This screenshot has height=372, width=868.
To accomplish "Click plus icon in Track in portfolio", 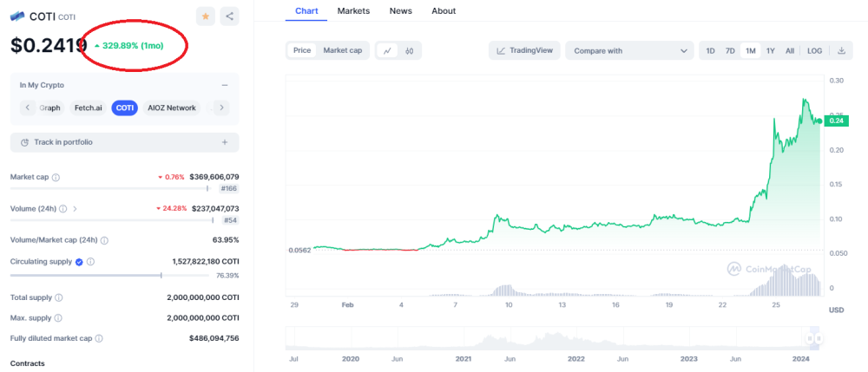I will (225, 142).
